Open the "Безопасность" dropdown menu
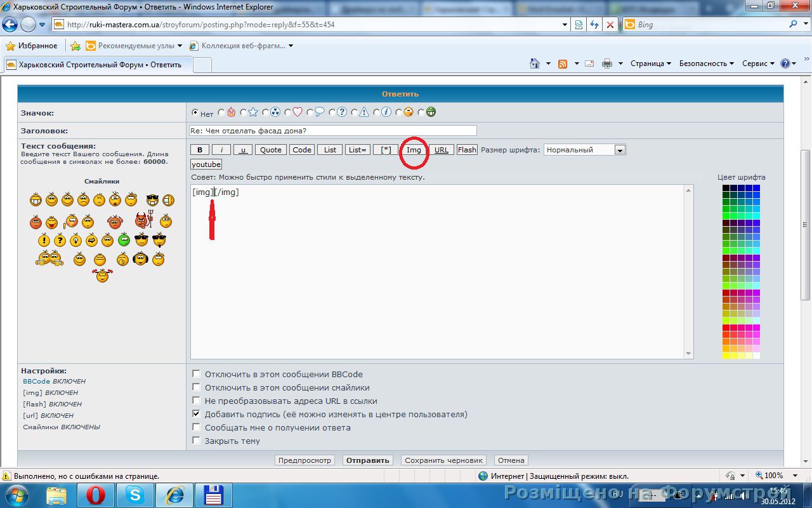 coord(706,63)
